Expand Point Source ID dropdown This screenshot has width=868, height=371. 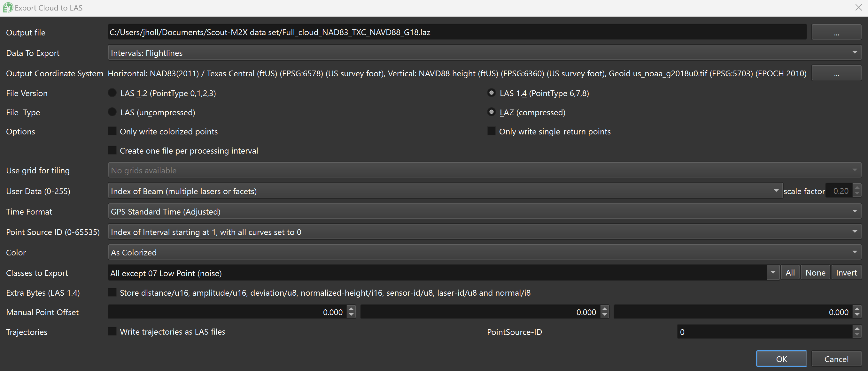(854, 232)
